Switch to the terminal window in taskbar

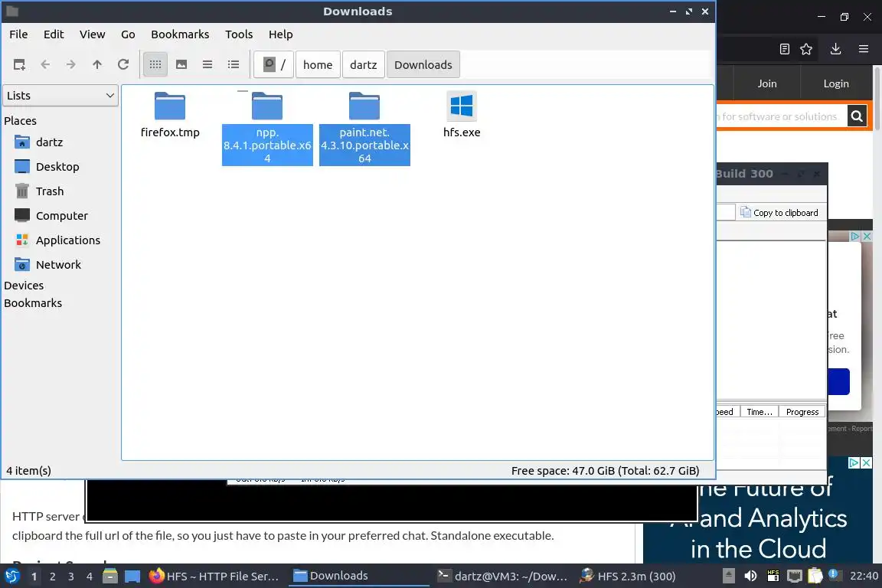[x=503, y=577]
